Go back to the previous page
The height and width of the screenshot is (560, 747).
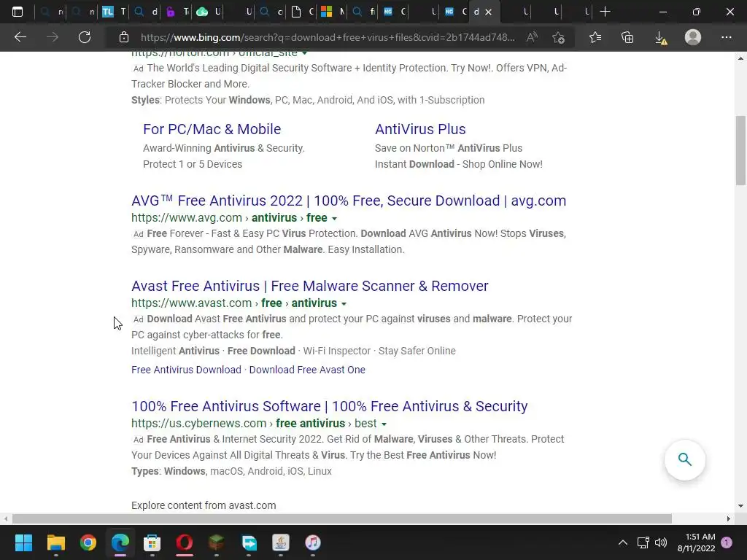(x=20, y=37)
